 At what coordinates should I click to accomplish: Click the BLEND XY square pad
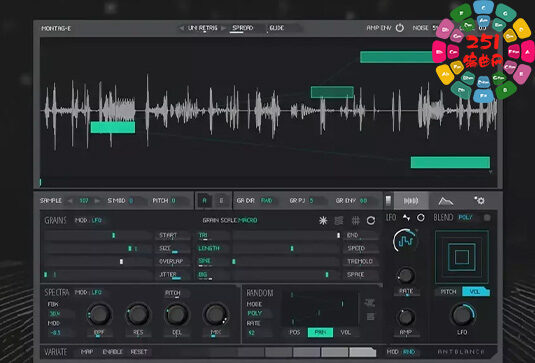[x=462, y=257]
